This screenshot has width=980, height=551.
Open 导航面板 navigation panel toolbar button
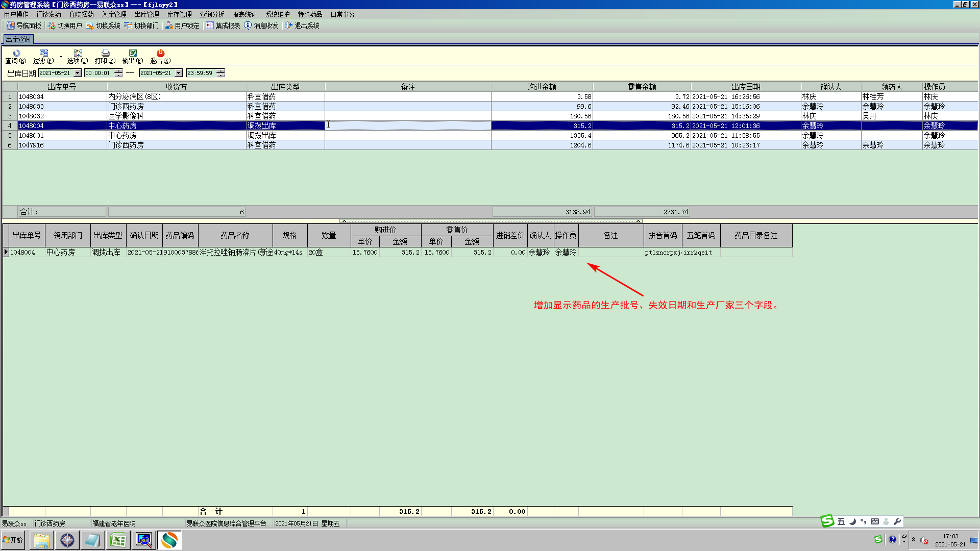[23, 26]
